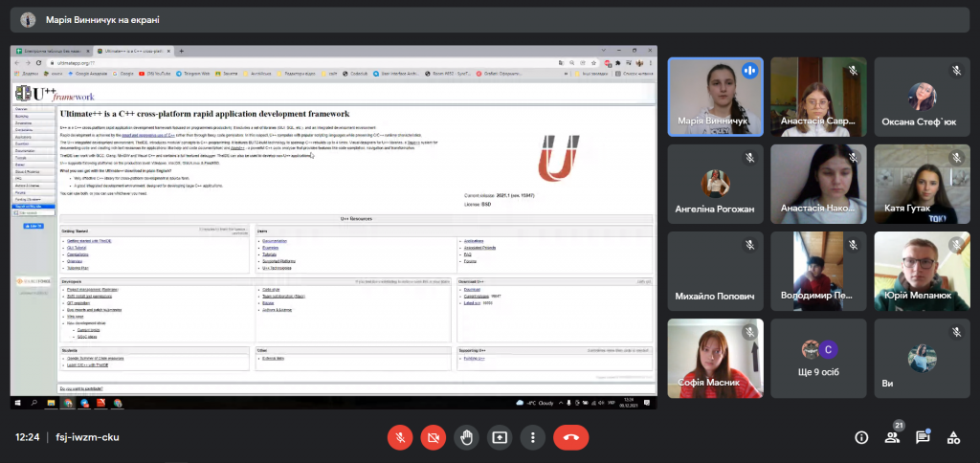Click the presenter avatar icon at top left
The image size is (980, 463).
tap(29, 19)
